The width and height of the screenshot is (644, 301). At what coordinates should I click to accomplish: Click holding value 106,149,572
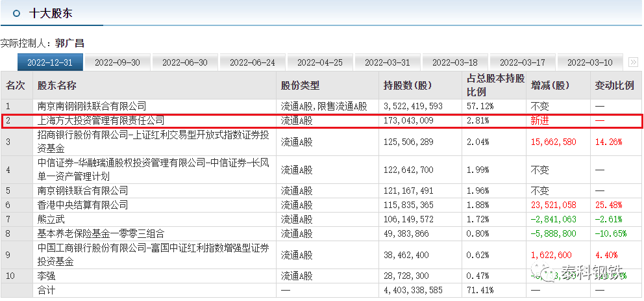[408, 219]
